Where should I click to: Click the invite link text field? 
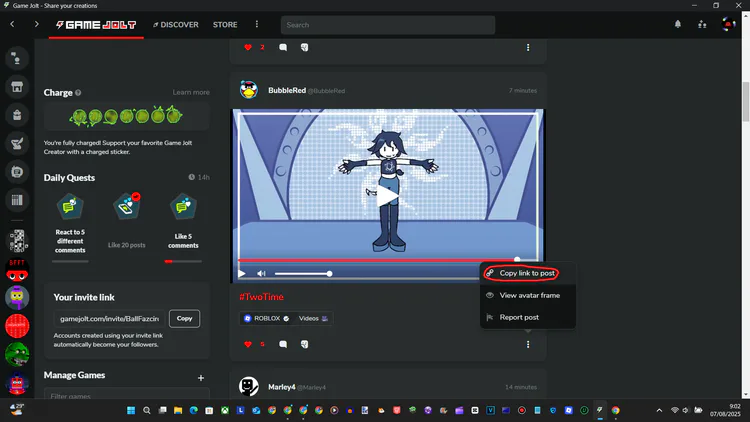click(x=110, y=319)
